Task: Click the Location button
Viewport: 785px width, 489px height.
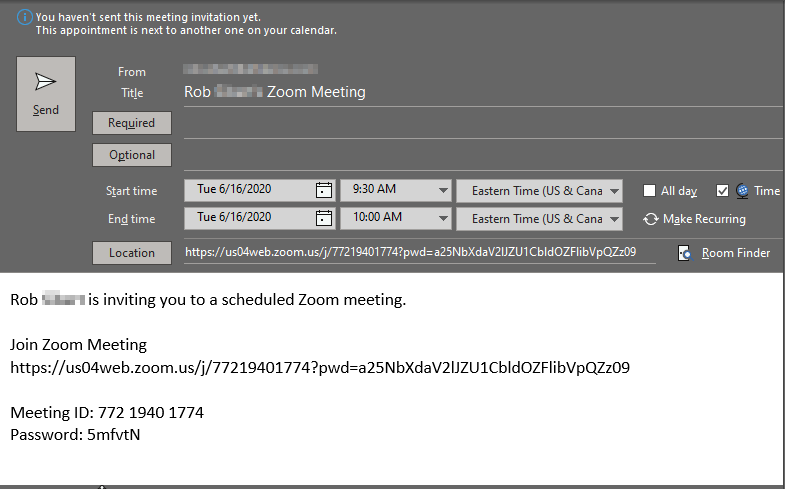Action: pyautogui.click(x=132, y=253)
